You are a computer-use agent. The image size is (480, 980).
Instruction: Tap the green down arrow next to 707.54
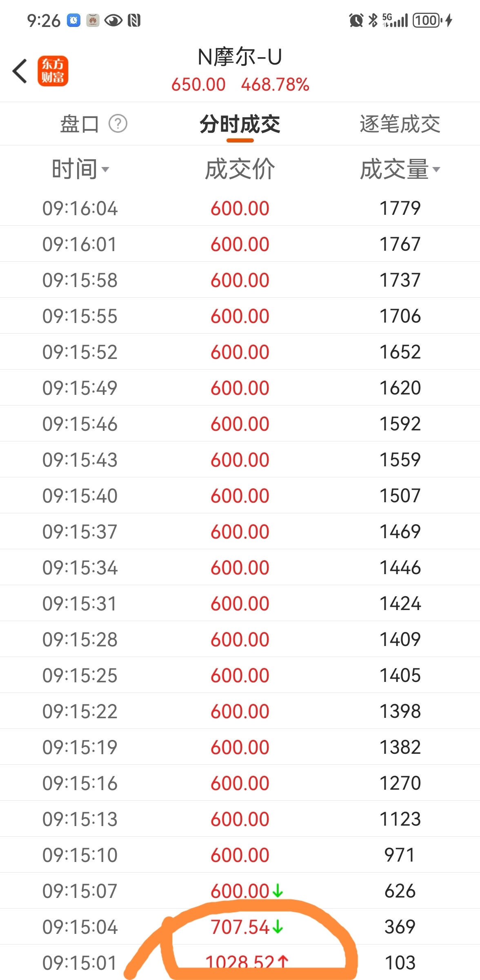point(278,927)
